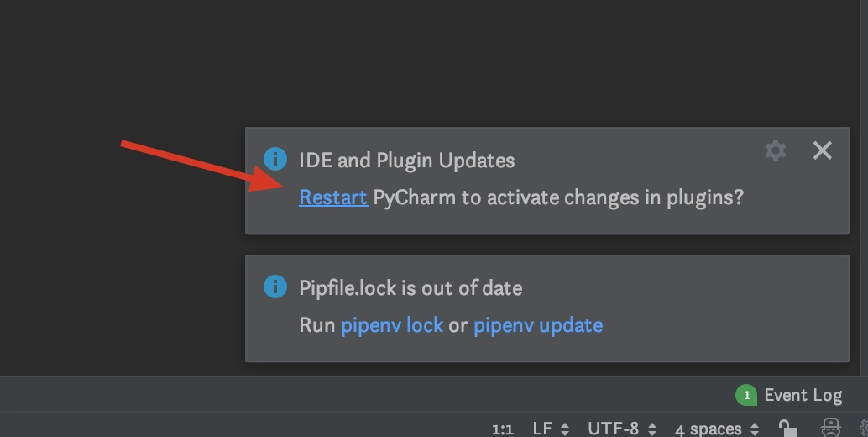This screenshot has width=868, height=437.
Task: Click the Pipfile.lock is out of date title
Action: click(x=410, y=288)
